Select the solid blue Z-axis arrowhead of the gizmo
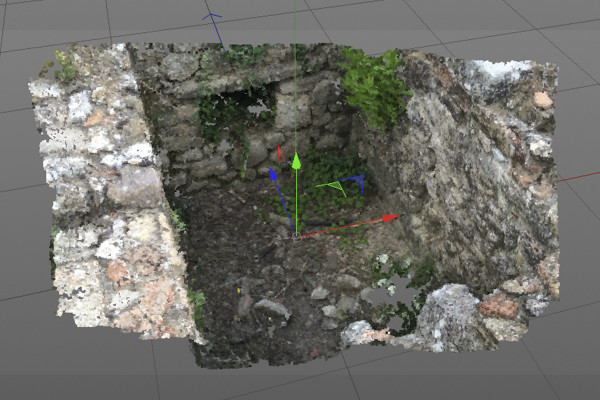This screenshot has height=400, width=600. point(273,175)
